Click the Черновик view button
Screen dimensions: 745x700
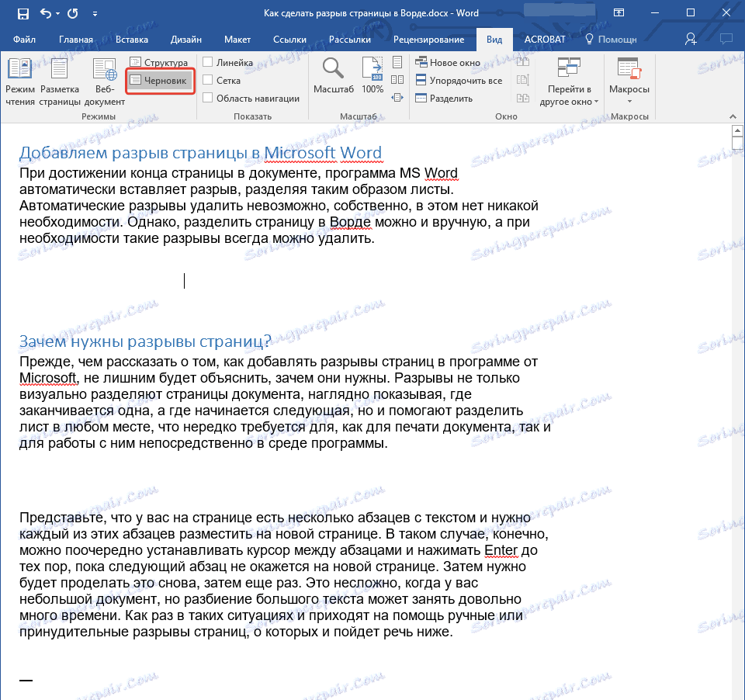[x=159, y=80]
